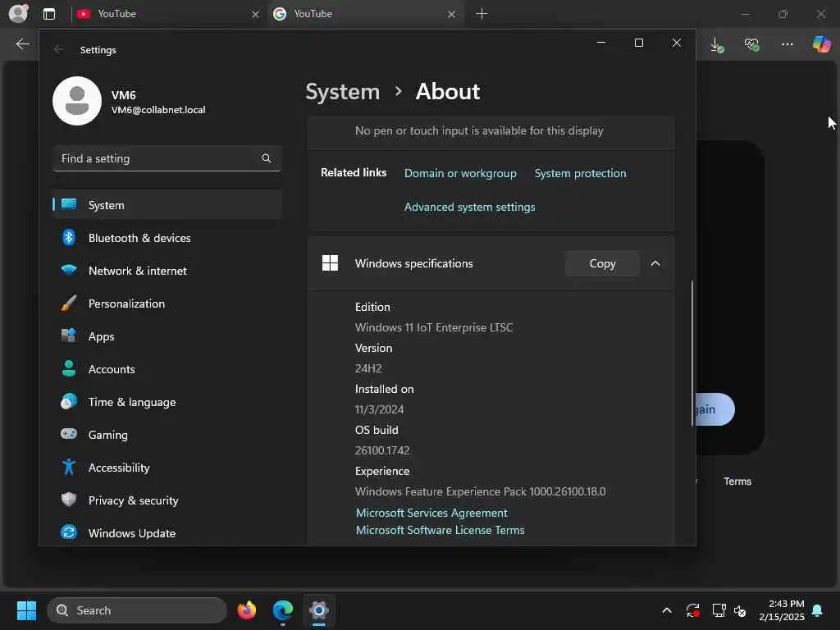The height and width of the screenshot is (630, 840).
Task: Open Accounts settings
Action: pos(167,369)
